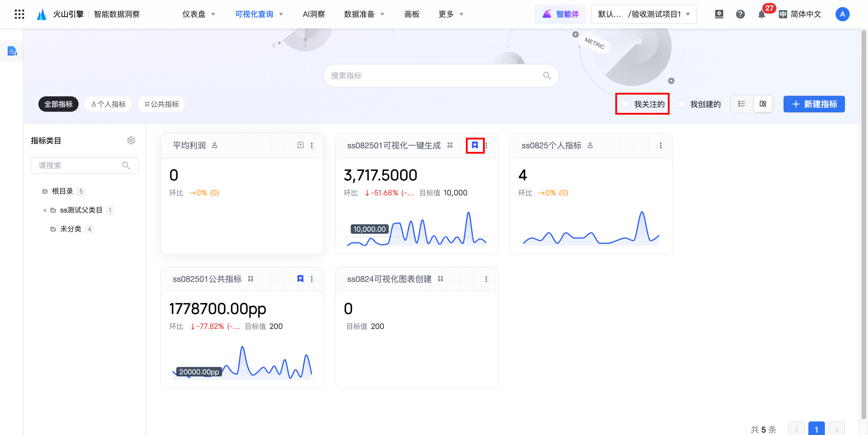868x435 pixels.
Task: Click the 智能体 button
Action: 560,14
